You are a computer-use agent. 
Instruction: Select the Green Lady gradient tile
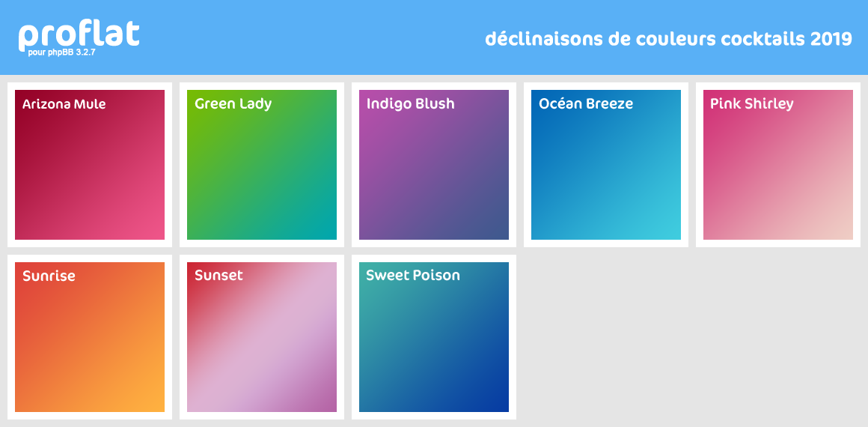262,165
